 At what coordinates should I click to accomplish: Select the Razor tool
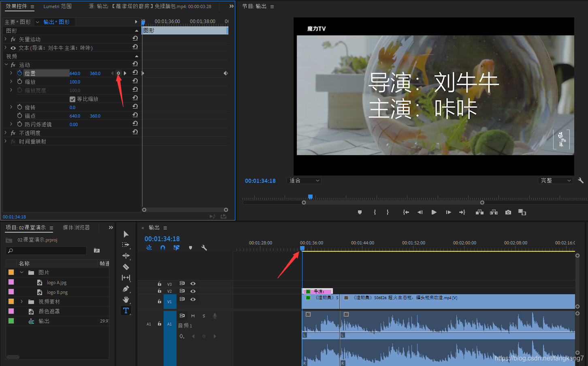[x=126, y=267]
